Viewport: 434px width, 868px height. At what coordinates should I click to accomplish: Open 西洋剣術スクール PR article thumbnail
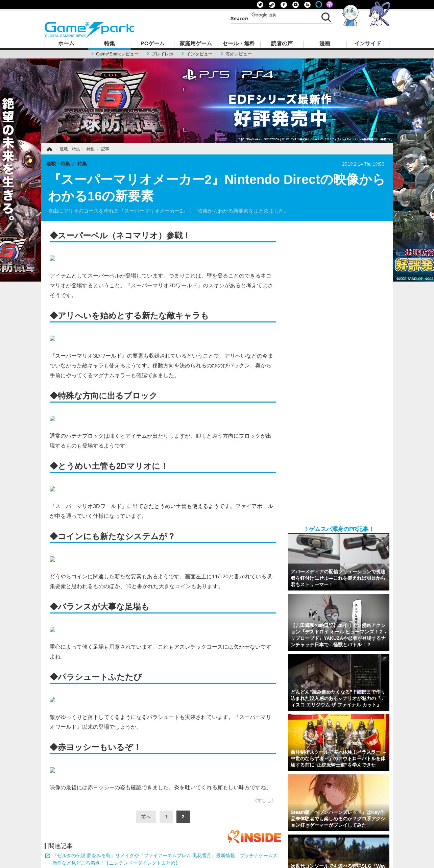pyautogui.click(x=339, y=742)
